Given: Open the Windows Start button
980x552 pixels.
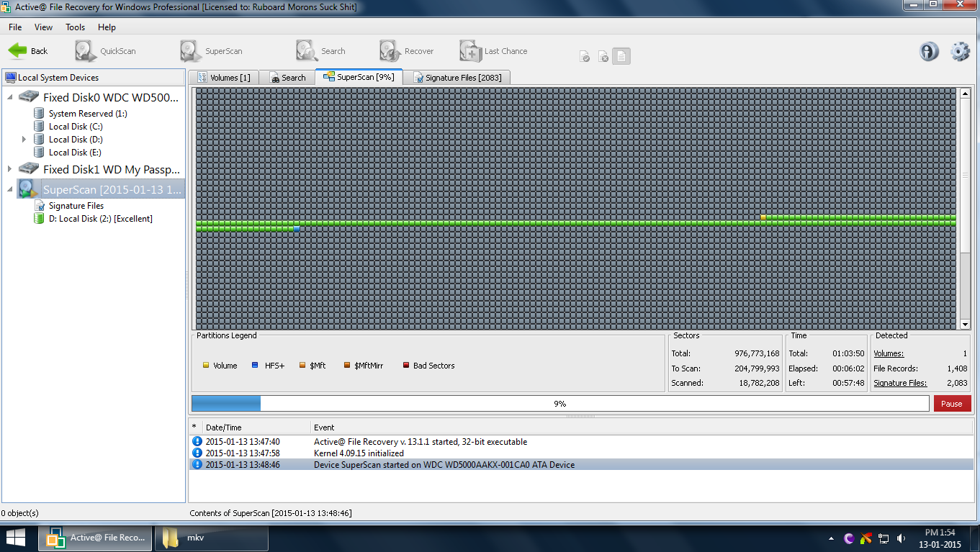Looking at the screenshot, I should pos(17,537).
